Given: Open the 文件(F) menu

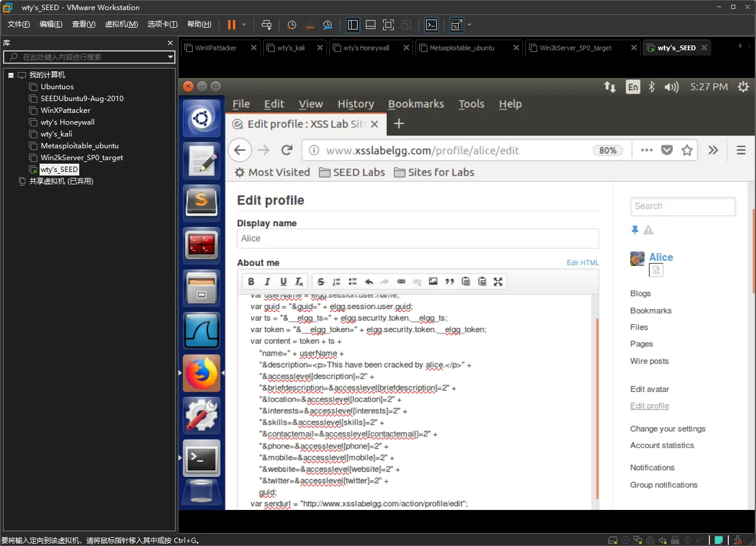Looking at the screenshot, I should click(19, 24).
